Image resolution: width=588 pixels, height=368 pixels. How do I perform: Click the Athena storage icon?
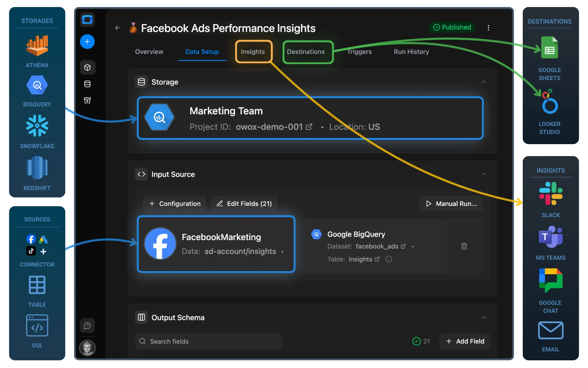(37, 46)
